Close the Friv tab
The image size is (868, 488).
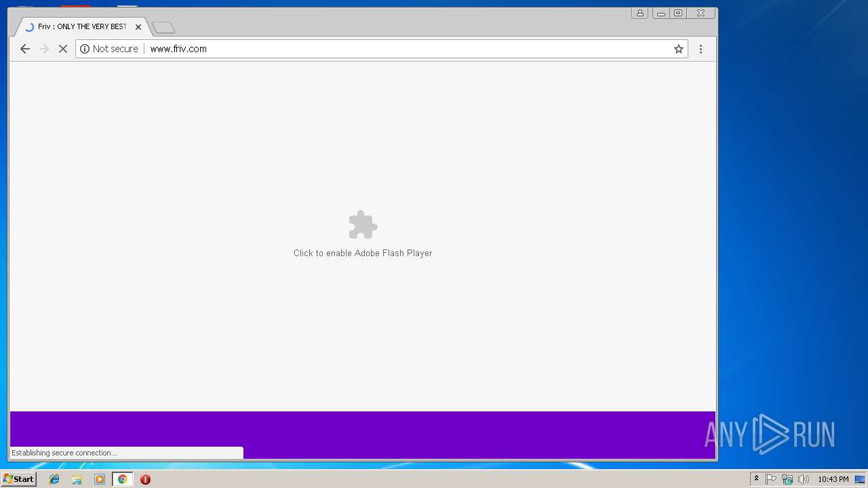coord(138,27)
